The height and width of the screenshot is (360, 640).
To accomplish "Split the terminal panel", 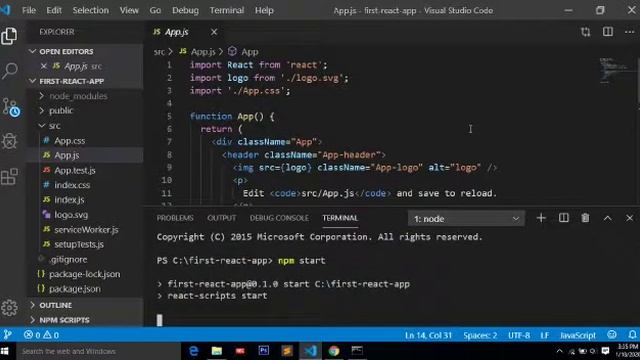I will (564, 218).
